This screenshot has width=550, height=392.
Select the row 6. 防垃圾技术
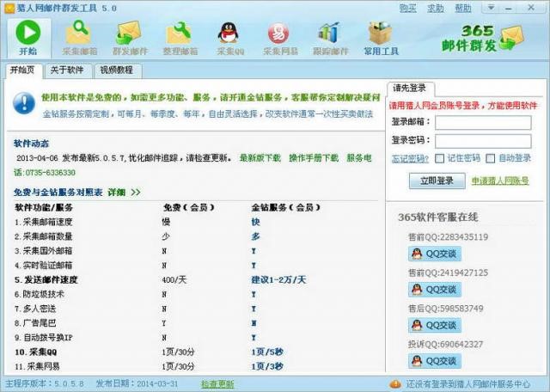(x=197, y=294)
